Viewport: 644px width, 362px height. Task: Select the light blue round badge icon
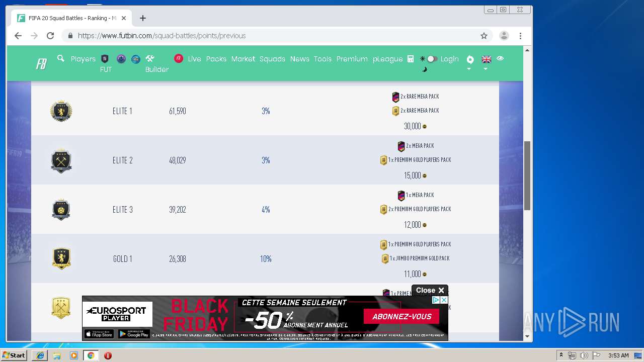point(136,59)
